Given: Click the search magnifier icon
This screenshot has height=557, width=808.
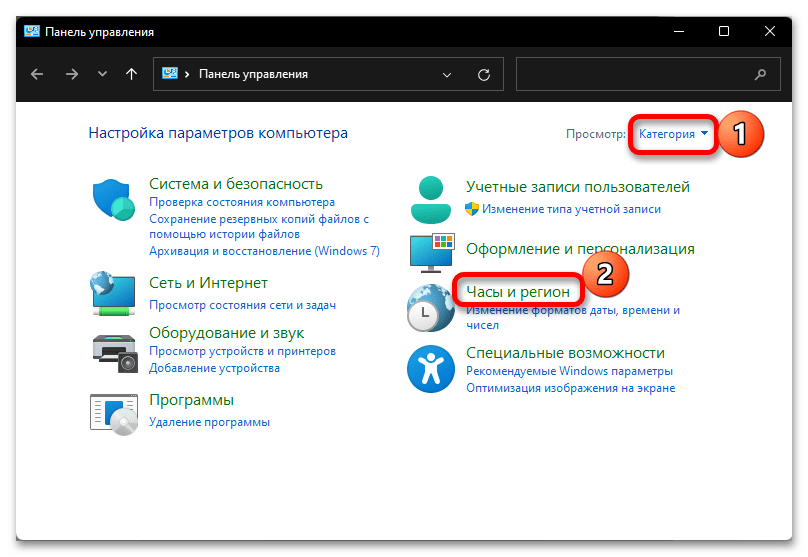Looking at the screenshot, I should [760, 75].
